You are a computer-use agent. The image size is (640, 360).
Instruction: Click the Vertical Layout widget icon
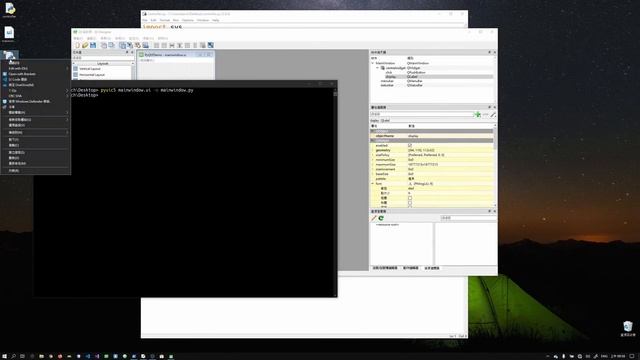tap(76, 69)
